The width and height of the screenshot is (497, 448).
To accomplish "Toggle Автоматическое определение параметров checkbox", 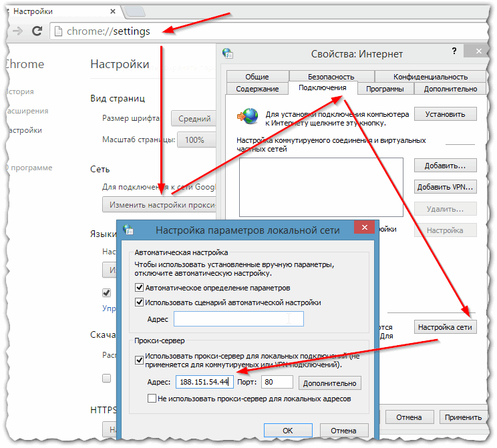I will (x=139, y=287).
